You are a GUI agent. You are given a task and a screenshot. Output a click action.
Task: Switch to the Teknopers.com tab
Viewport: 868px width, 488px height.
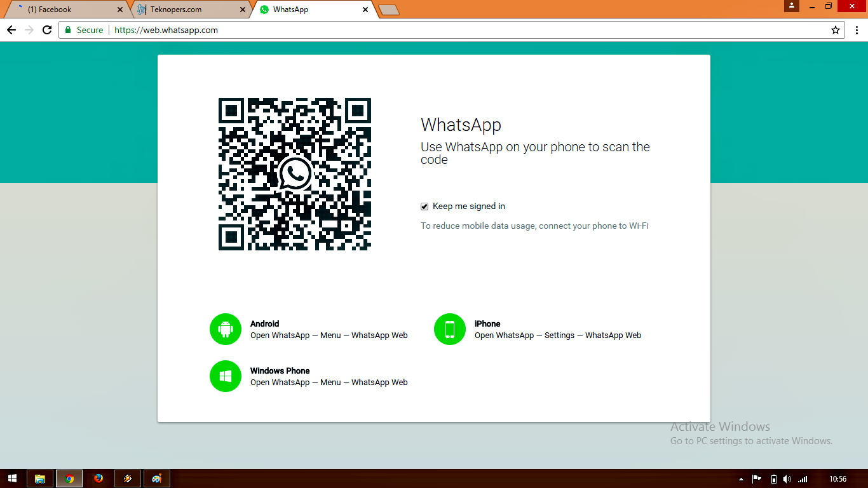(x=191, y=10)
